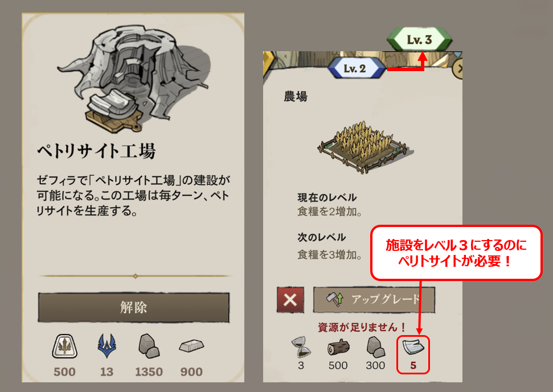This screenshot has height=392, width=553.
Task: Click the round close button at panel edge
Action: click(457, 69)
